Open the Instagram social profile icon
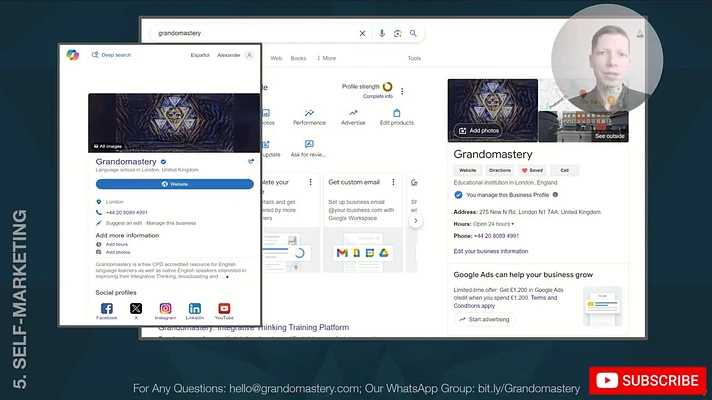 coord(165,309)
